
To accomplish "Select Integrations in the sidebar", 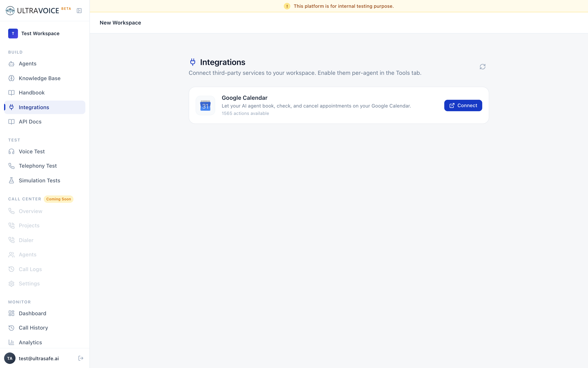I will pos(45,107).
